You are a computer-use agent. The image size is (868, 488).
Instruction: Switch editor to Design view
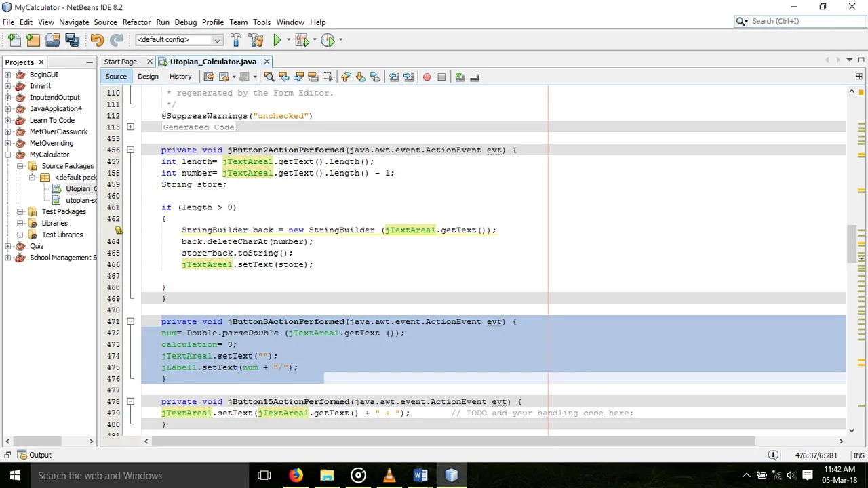tap(148, 77)
